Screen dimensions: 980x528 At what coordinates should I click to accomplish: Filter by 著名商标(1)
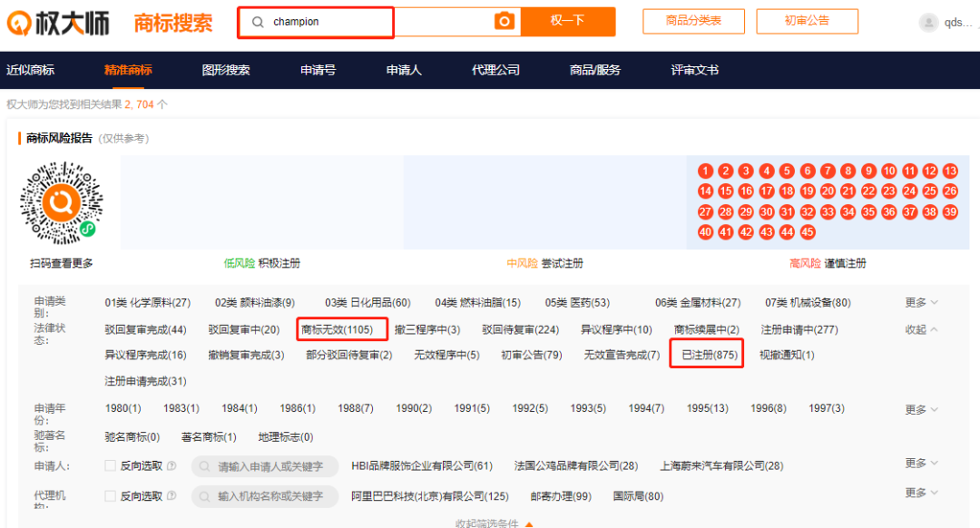click(x=209, y=436)
